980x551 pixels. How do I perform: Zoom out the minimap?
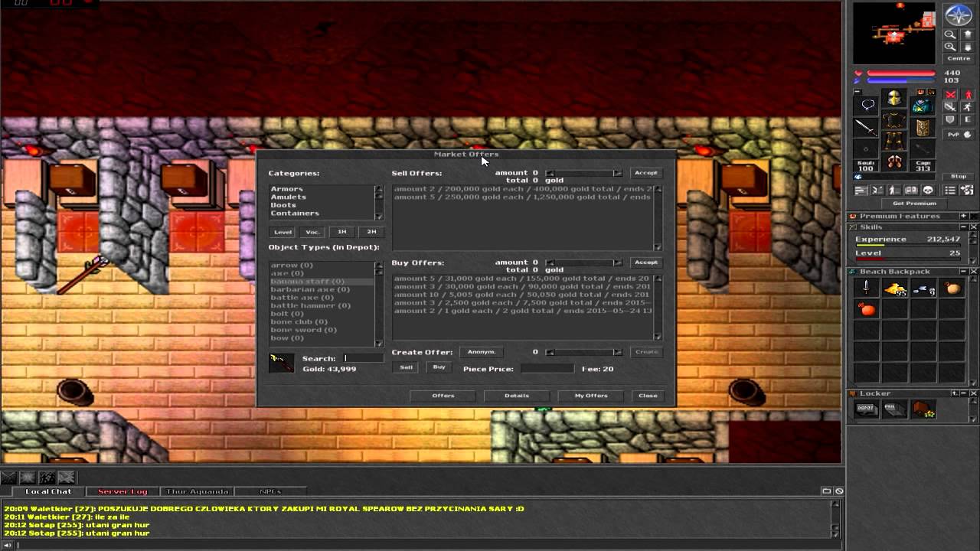coord(950,34)
